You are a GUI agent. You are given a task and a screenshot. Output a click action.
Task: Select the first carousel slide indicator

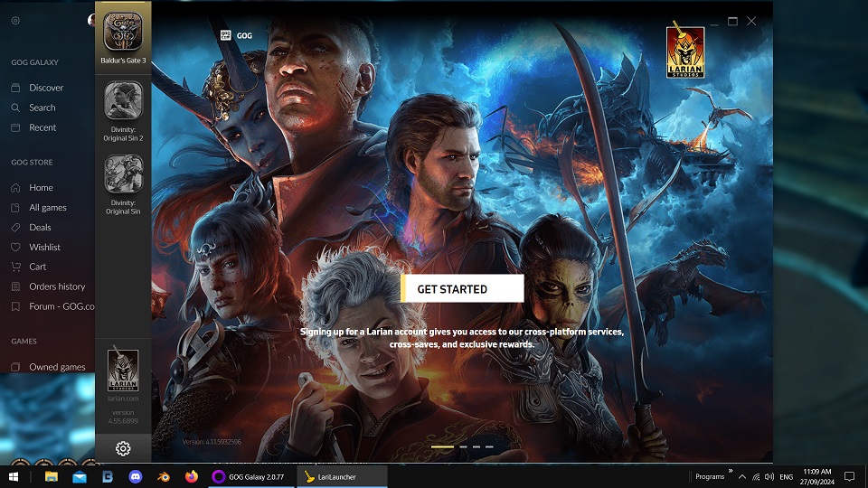click(442, 446)
